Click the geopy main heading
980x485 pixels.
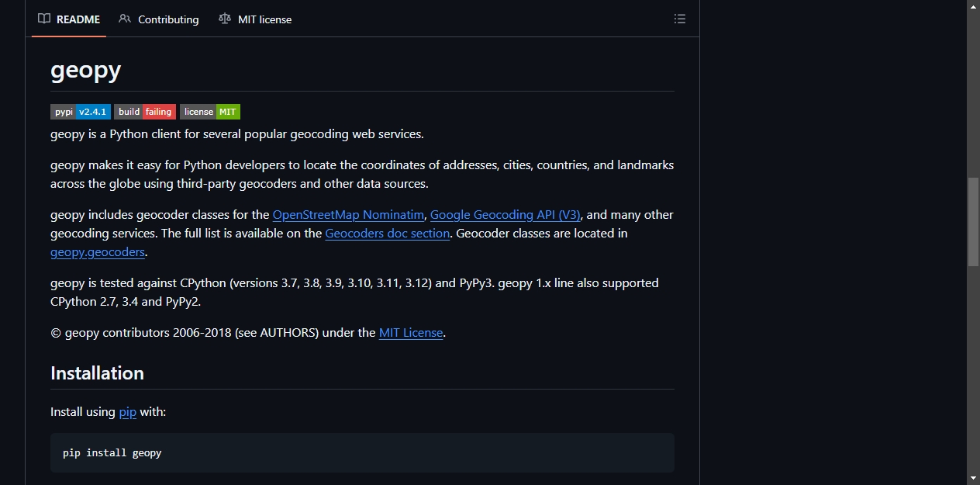coord(86,70)
